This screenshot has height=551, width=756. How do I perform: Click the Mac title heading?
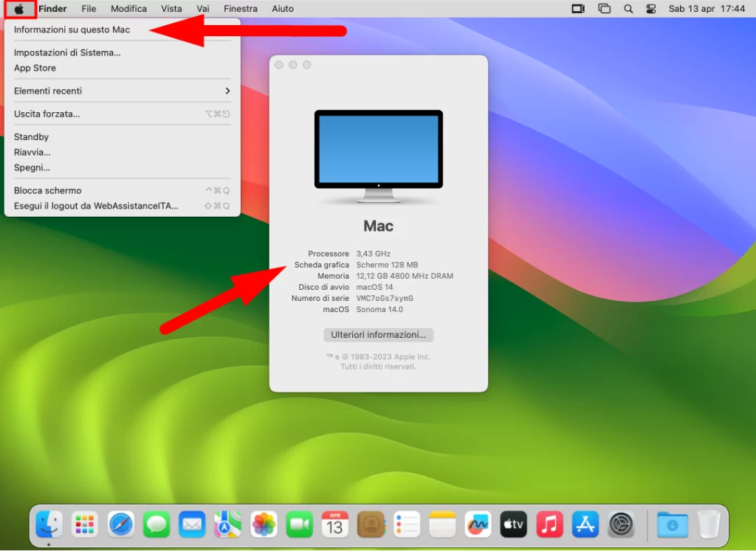point(379,226)
